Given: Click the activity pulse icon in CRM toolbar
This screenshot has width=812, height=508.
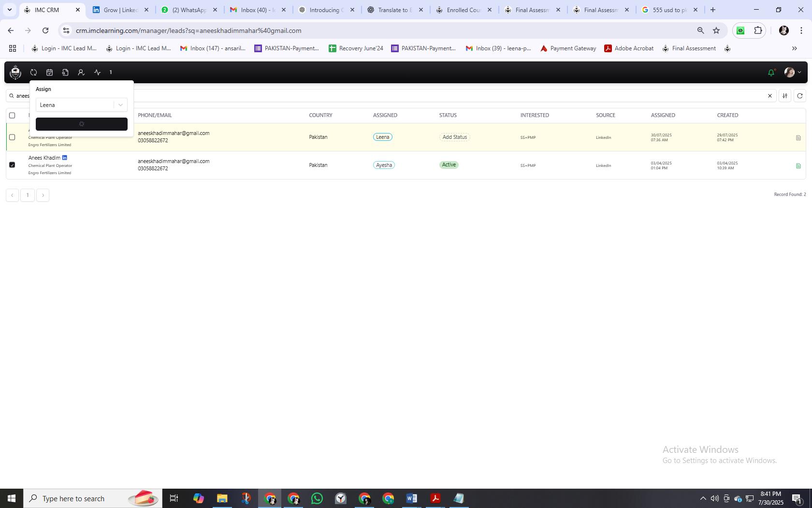Looking at the screenshot, I should [x=97, y=73].
